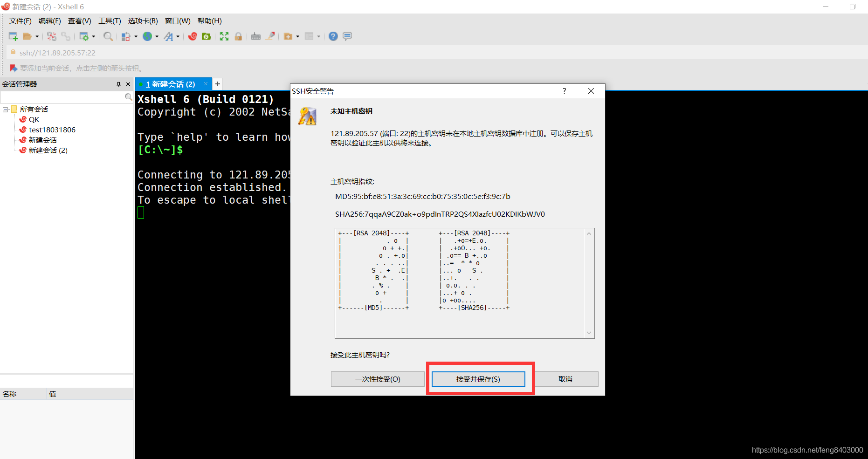The image size is (868, 459).
Task: Open the font settings dropdown arrow
Action: pyautogui.click(x=178, y=36)
